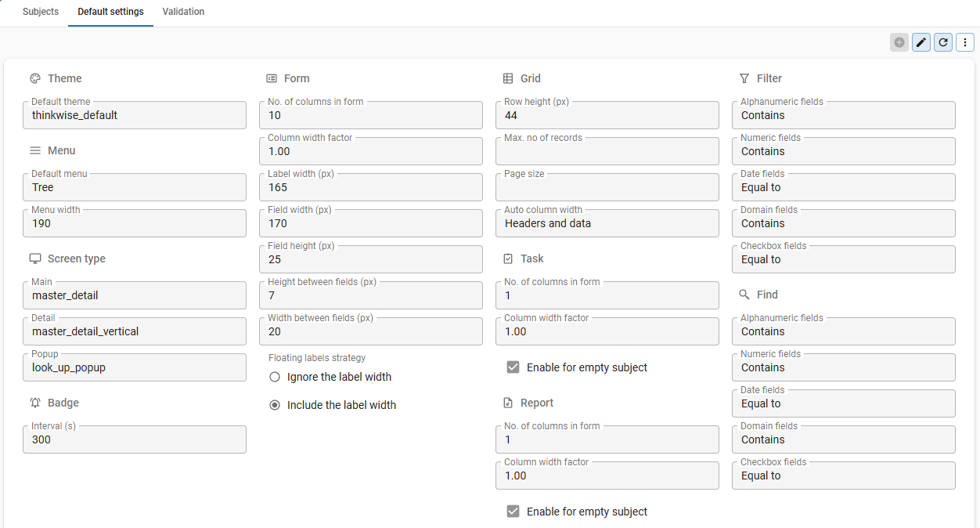Click the Menu width field
The height and width of the screenshot is (528, 980).
(x=135, y=222)
